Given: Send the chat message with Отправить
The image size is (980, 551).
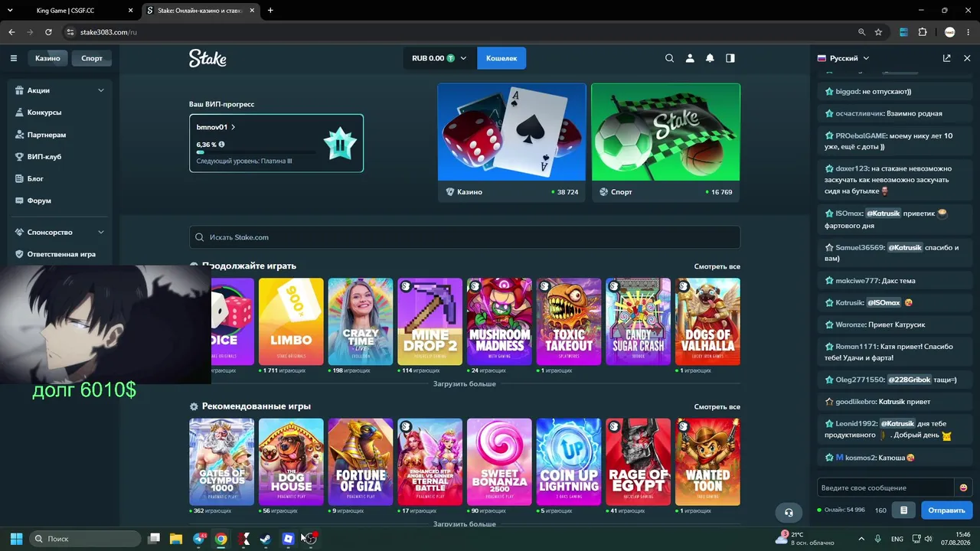Looking at the screenshot, I should click(946, 510).
